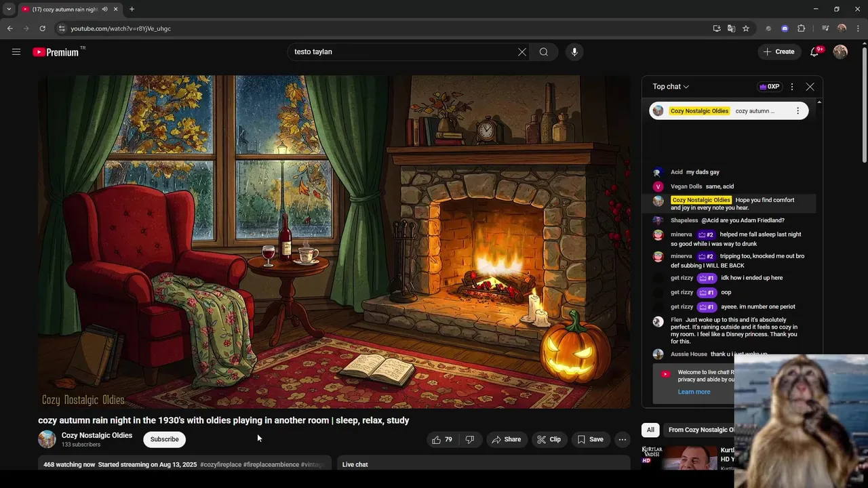
Task: Bookmark this page with the star
Action: (x=746, y=28)
